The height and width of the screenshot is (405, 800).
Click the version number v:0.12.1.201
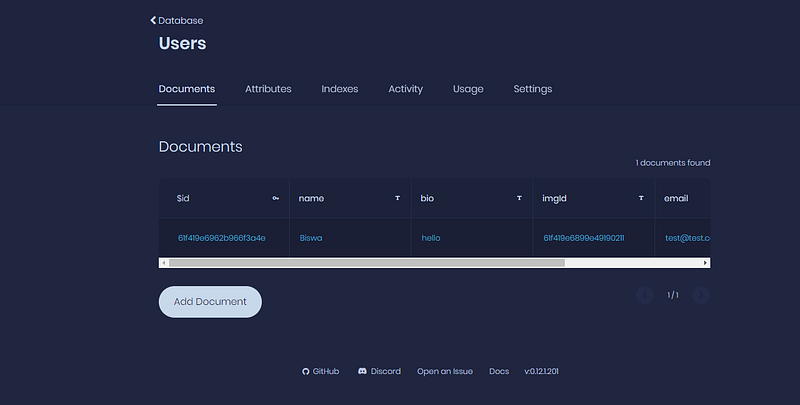tap(541, 371)
